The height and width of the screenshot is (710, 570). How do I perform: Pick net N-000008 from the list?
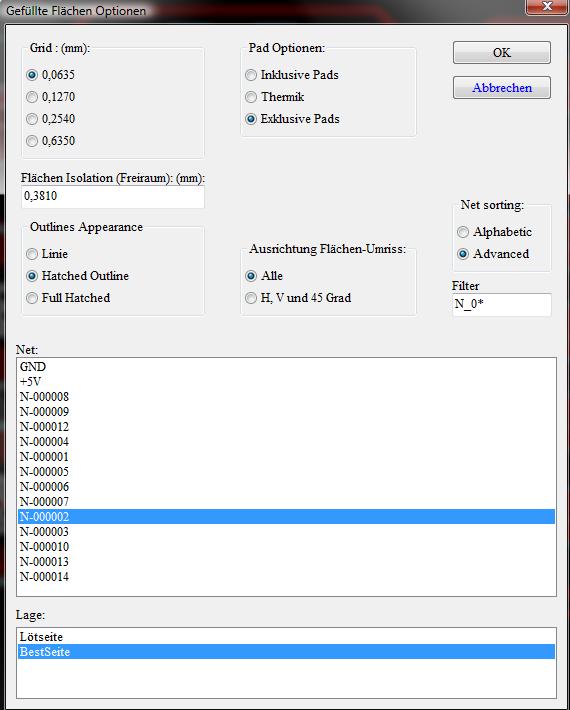[x=286, y=397]
